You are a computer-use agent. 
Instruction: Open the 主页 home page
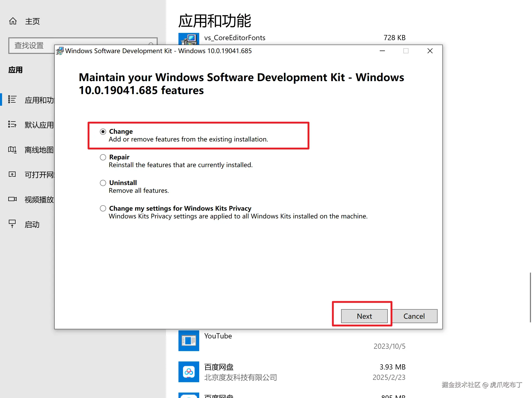click(x=32, y=21)
